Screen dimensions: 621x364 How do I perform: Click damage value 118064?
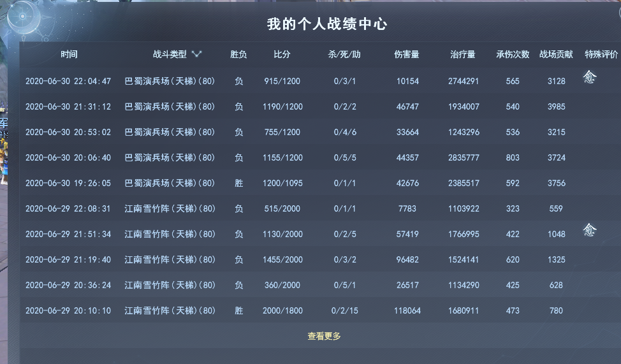point(407,311)
